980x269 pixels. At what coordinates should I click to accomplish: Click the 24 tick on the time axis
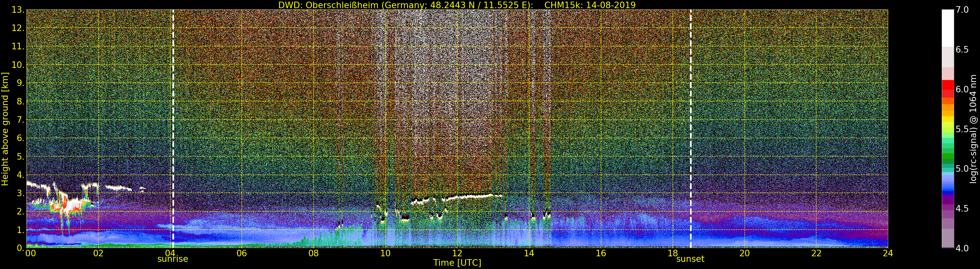[x=888, y=253]
